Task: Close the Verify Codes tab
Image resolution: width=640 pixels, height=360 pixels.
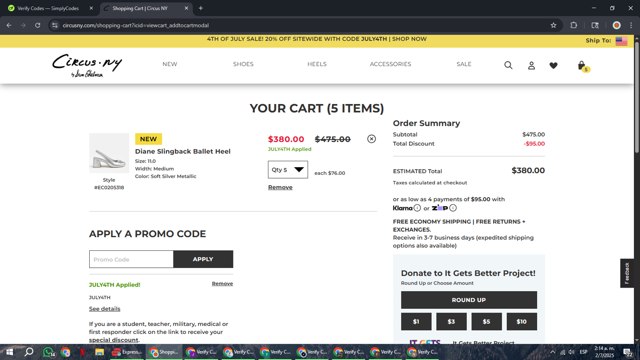Action: click(x=91, y=8)
